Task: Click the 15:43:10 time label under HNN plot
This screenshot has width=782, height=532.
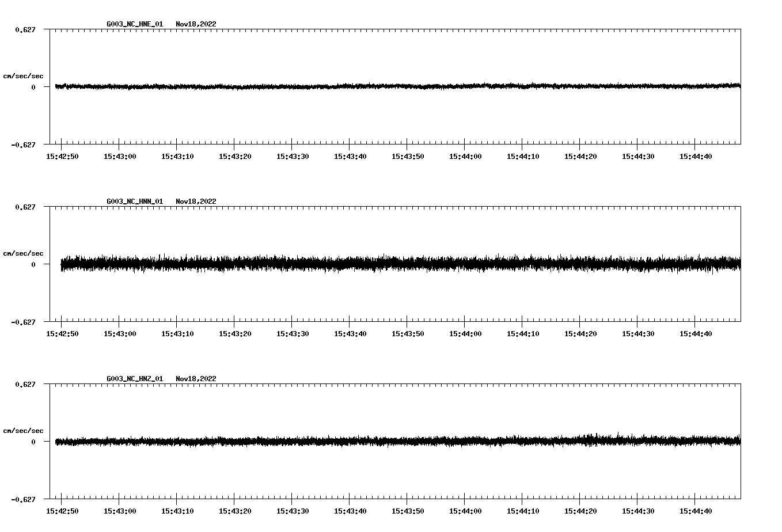Action: pyautogui.click(x=177, y=334)
